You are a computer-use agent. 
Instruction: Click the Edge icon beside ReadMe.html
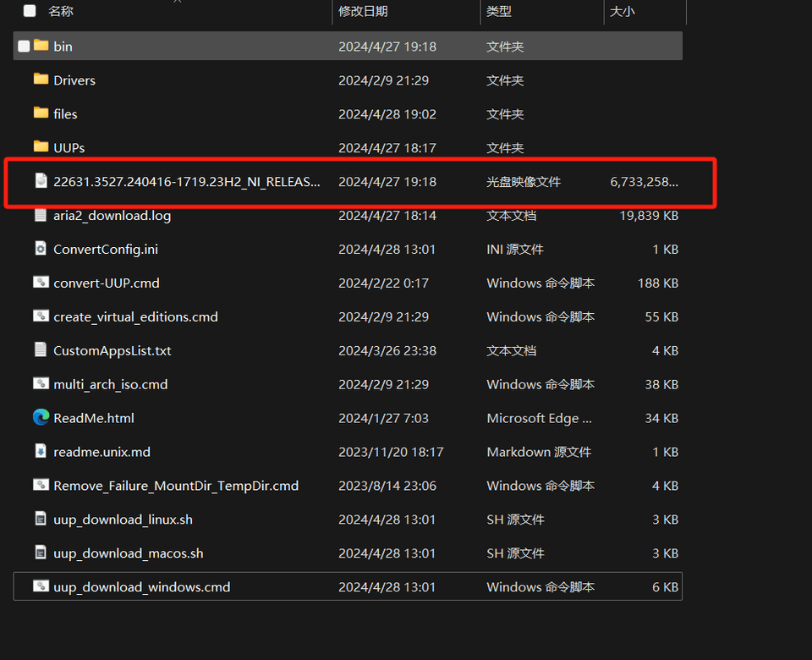[x=41, y=417]
